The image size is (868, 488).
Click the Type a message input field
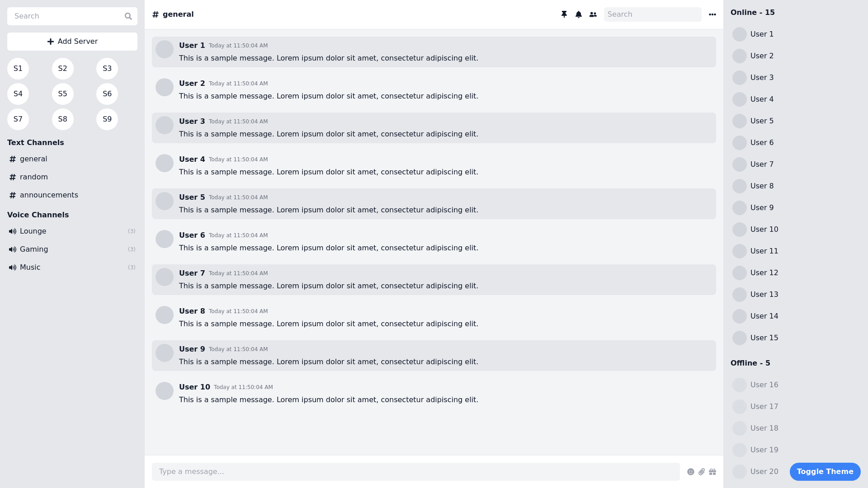tap(416, 472)
